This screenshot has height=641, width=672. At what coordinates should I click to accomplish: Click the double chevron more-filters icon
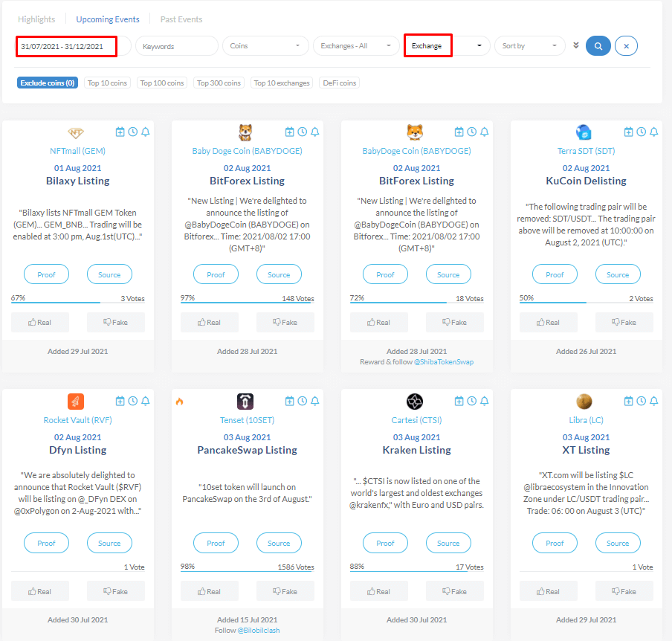[576, 45]
